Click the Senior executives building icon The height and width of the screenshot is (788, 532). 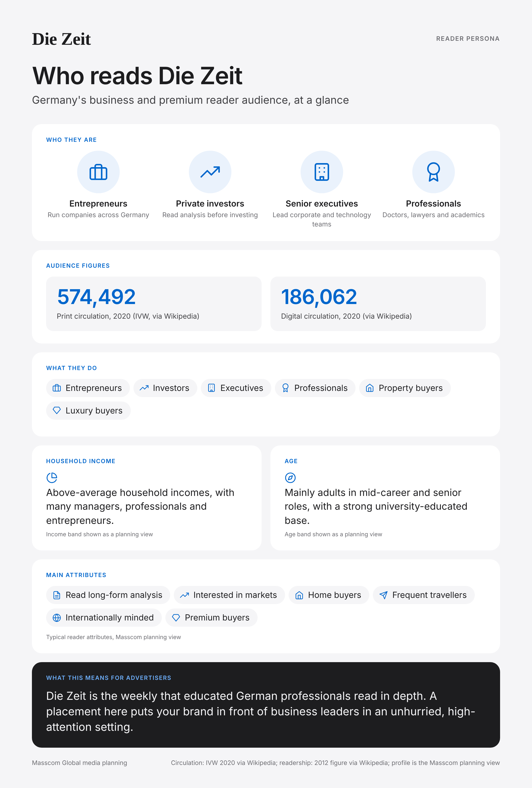click(322, 172)
